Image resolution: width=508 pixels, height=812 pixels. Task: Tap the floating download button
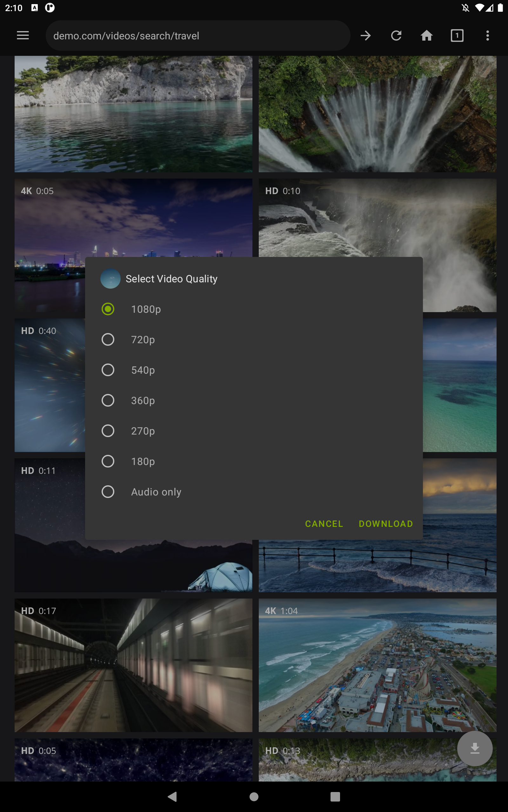pos(474,748)
